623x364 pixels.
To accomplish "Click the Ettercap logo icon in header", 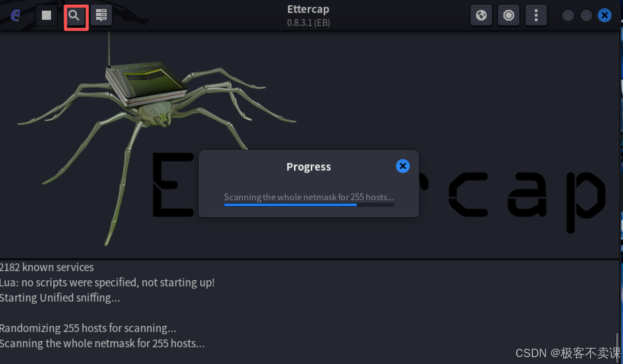I will [15, 15].
